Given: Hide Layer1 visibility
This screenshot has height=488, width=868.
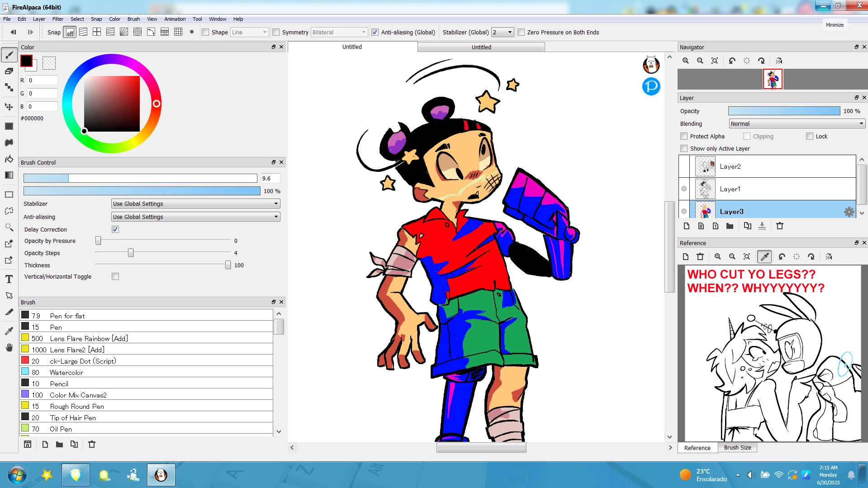Looking at the screenshot, I should coord(684,189).
